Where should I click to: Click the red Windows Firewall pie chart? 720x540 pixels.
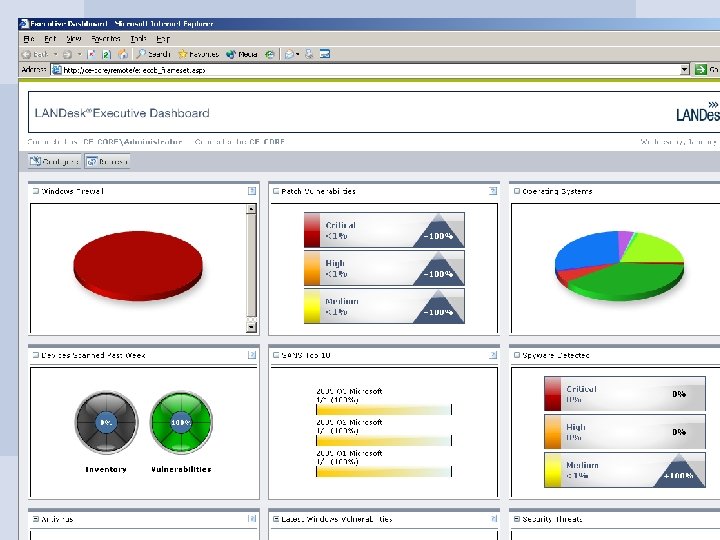[138, 266]
